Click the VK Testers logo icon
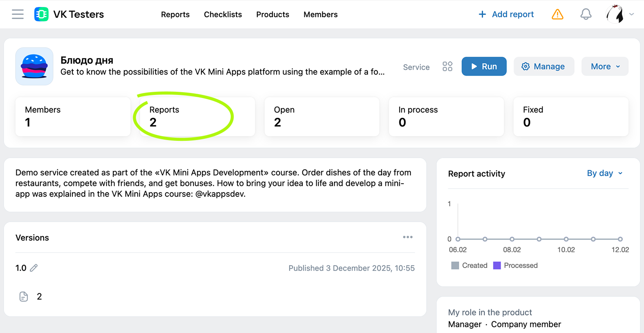This screenshot has width=644, height=333. click(42, 14)
